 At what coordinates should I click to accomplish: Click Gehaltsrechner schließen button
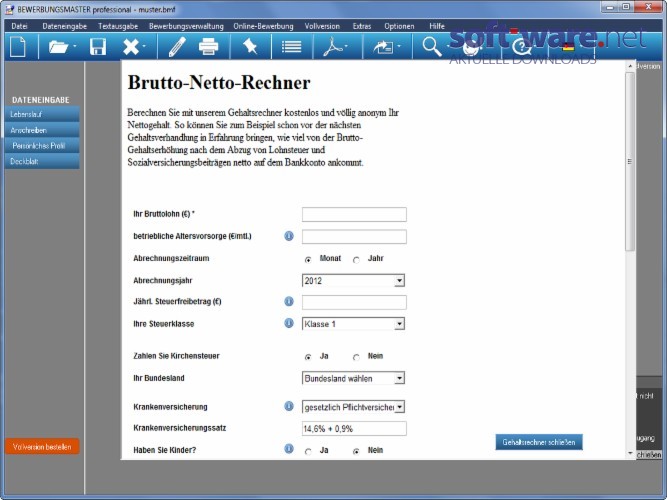[539, 442]
